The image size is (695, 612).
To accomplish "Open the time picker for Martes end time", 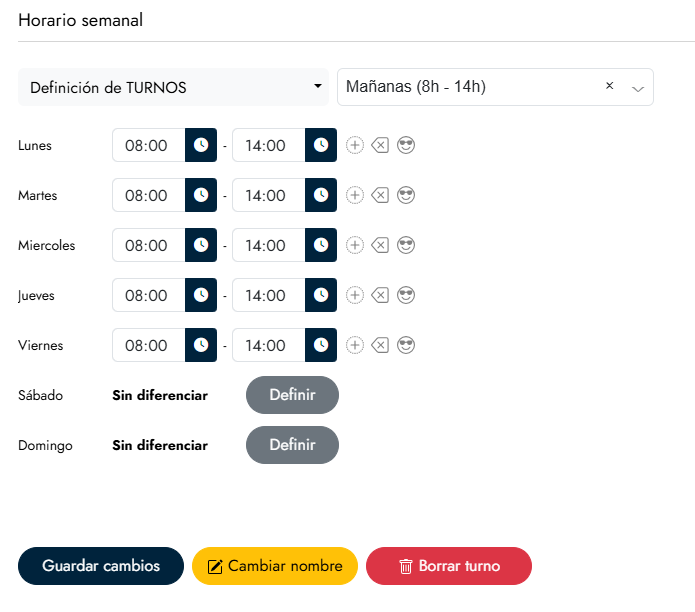I will (x=321, y=195).
